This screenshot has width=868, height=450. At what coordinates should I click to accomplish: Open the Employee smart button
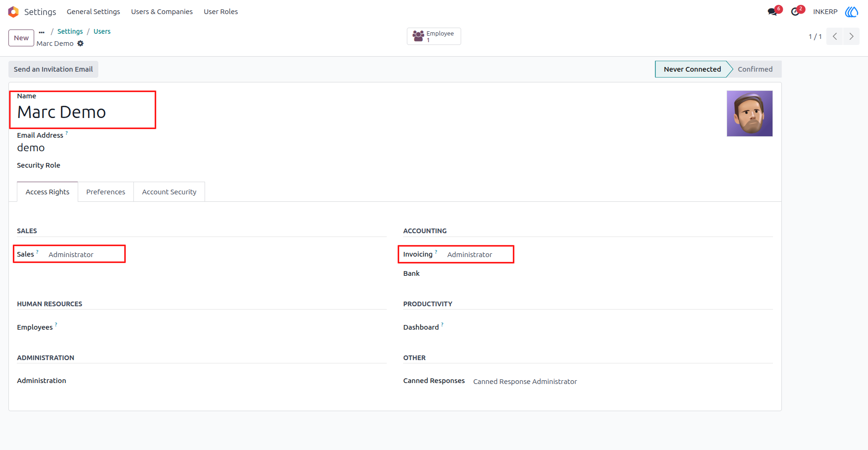click(x=434, y=36)
